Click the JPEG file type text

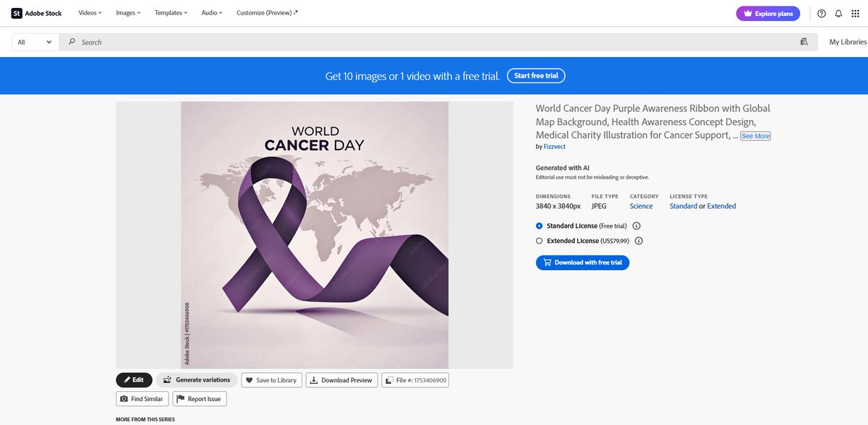[x=599, y=206]
